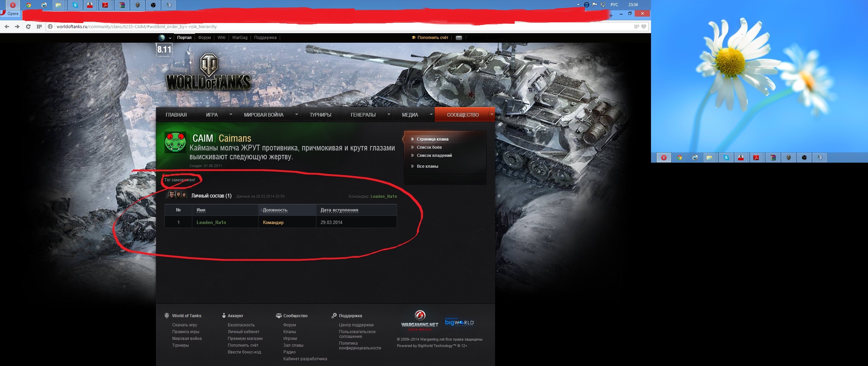Open the Форум link in top bar
868x366 pixels.
click(204, 38)
